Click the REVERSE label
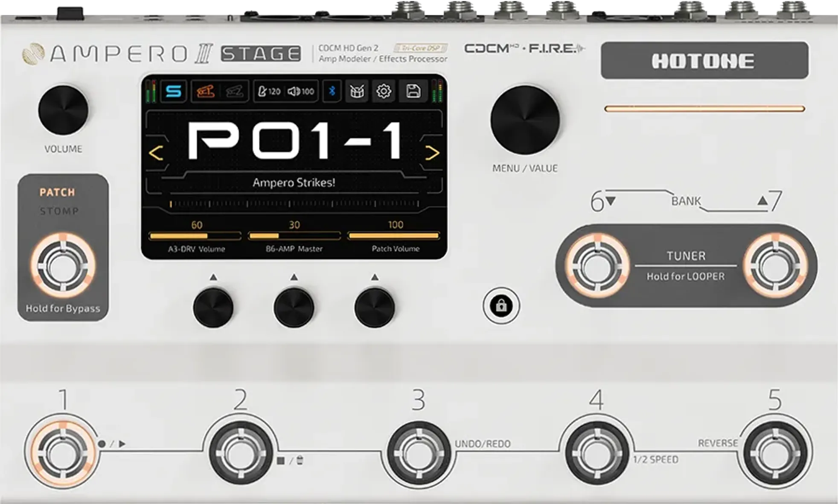This screenshot has height=504, width=838. click(x=718, y=443)
